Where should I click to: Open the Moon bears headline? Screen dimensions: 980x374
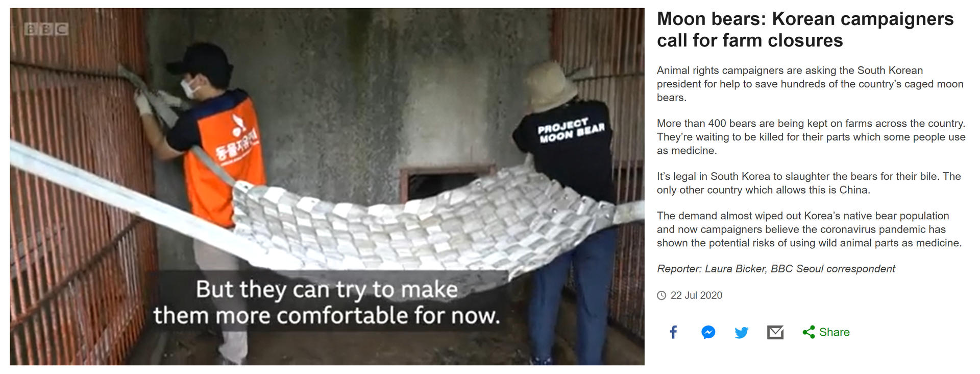(x=805, y=30)
